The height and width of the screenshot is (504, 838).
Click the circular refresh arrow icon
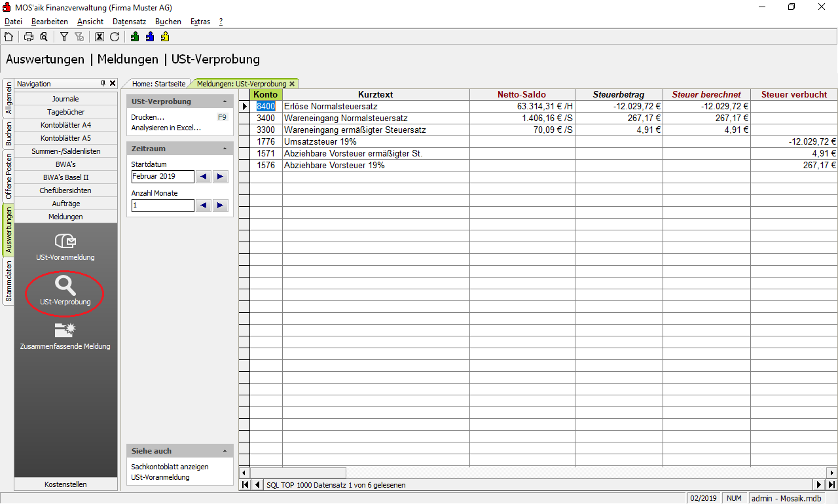click(115, 37)
